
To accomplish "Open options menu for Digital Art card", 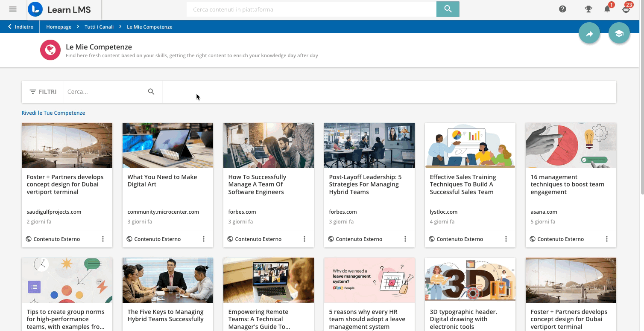I will [x=204, y=239].
